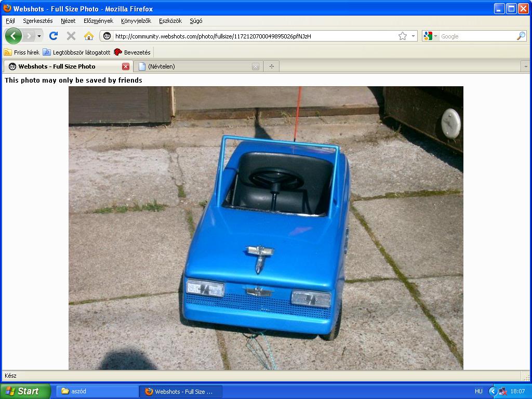
Task: Close the Firefox window
Action: (523, 8)
